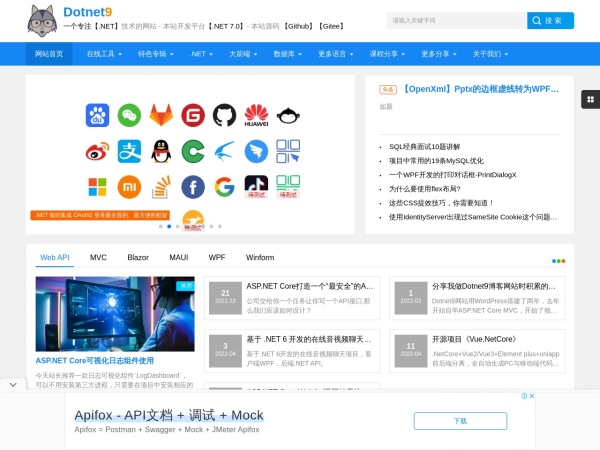Expand the 更多分享 dropdown menu
The image size is (600, 450).
coord(439,54)
